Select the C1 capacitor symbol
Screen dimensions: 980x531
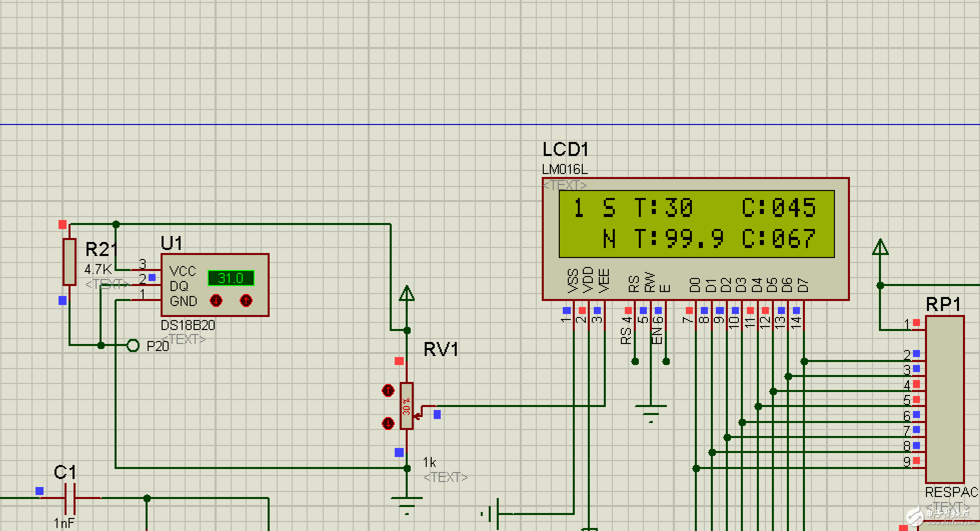tap(70, 498)
